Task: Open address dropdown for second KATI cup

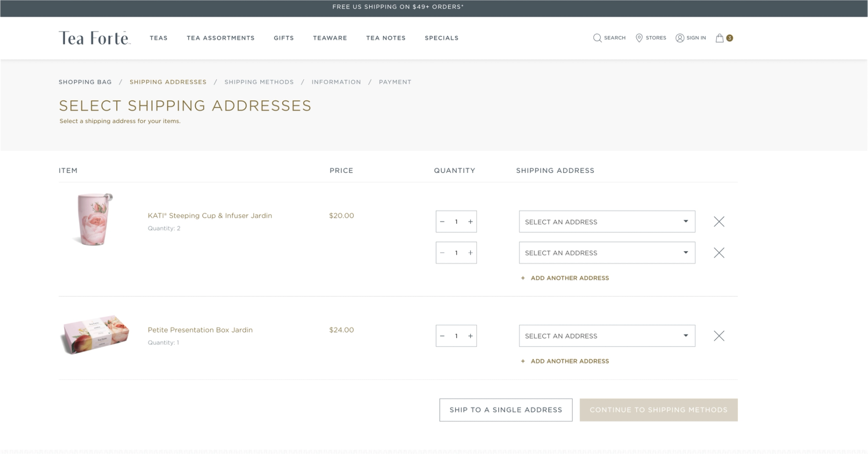Action: point(607,253)
